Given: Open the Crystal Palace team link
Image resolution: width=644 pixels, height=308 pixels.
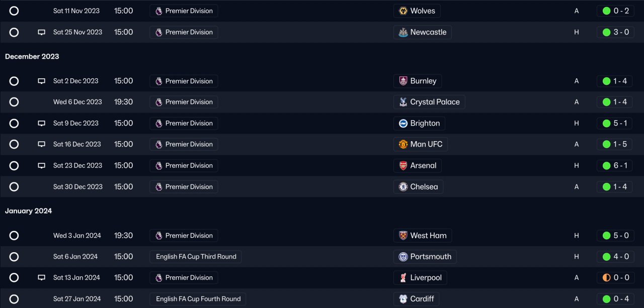Looking at the screenshot, I should point(435,102).
